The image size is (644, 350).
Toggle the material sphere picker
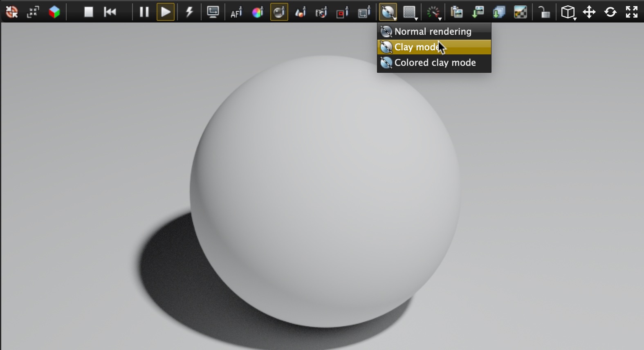(x=279, y=12)
